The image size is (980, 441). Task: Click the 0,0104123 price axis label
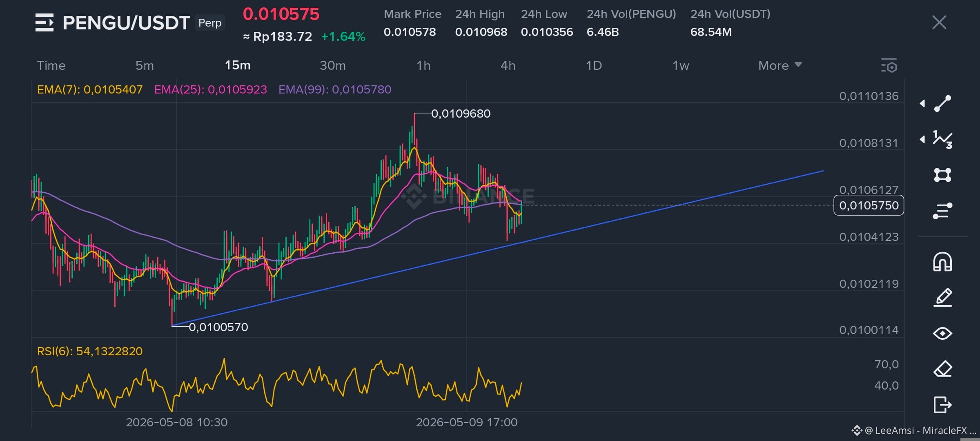pos(869,237)
